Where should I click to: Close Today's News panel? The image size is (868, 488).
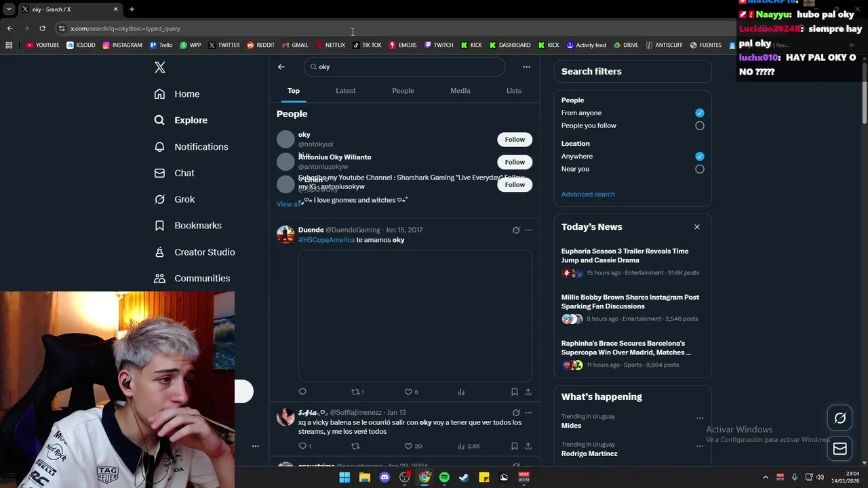[696, 227]
